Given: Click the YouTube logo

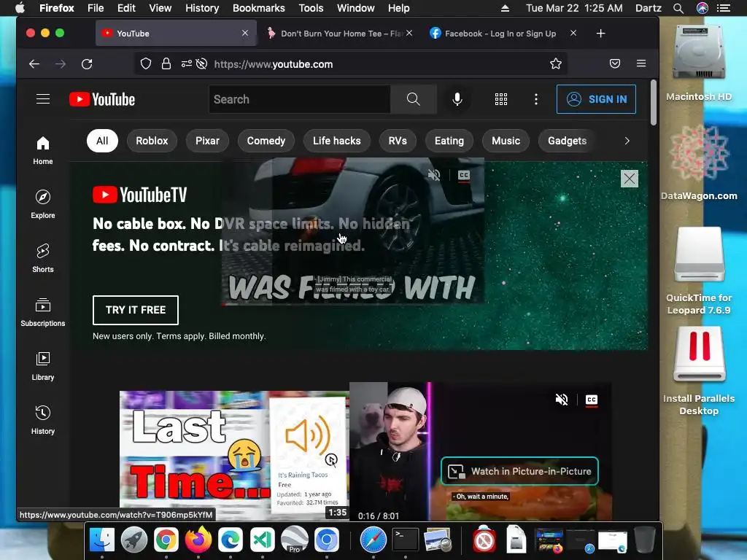Looking at the screenshot, I should (x=102, y=99).
